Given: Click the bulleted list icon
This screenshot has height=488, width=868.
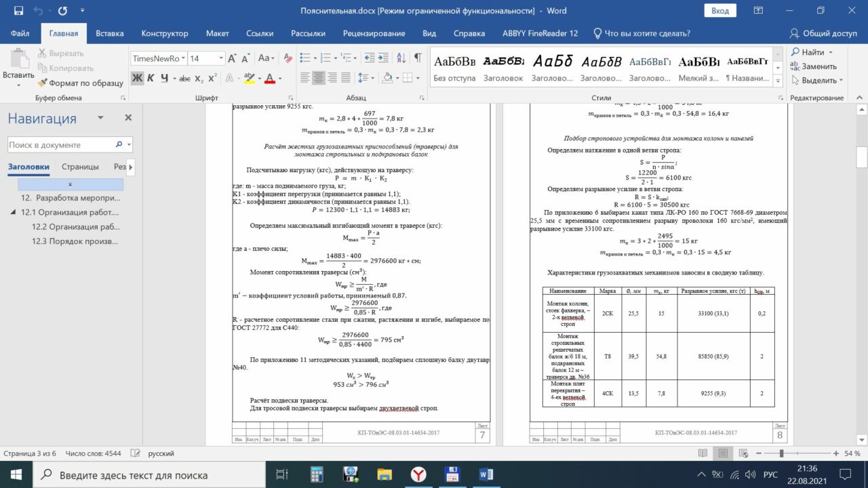Looking at the screenshot, I should click(x=305, y=58).
